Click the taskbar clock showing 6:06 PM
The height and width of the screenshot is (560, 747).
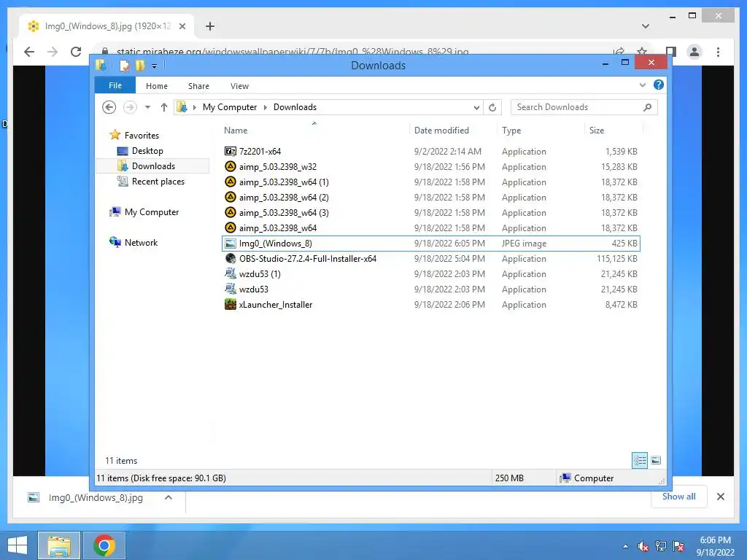pyautogui.click(x=715, y=546)
